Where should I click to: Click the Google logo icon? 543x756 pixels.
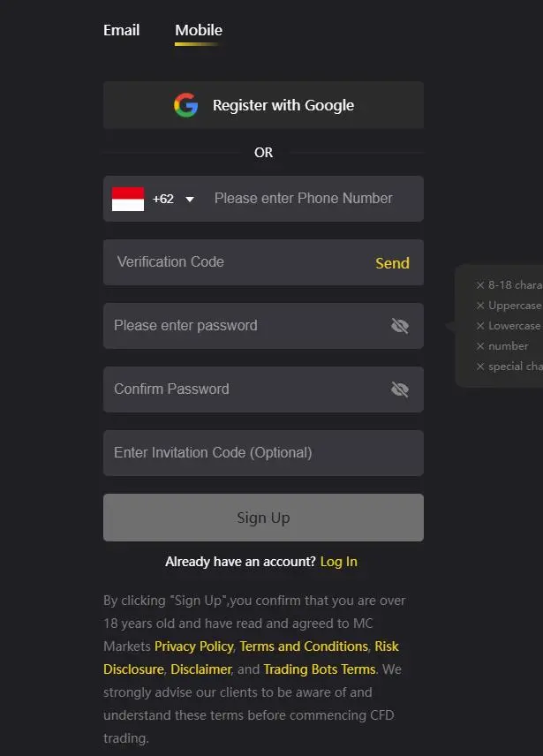pyautogui.click(x=186, y=105)
